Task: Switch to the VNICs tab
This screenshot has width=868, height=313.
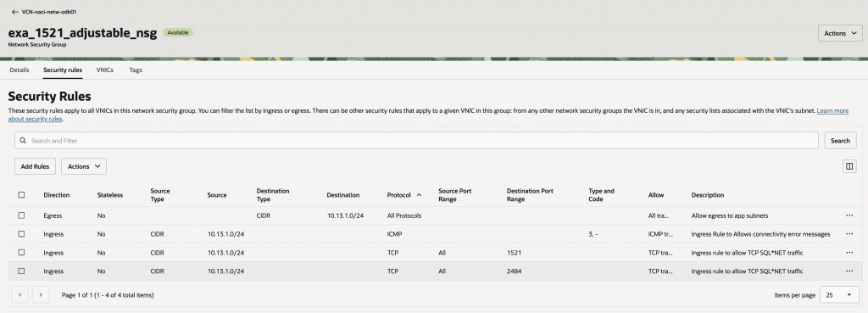Action: coord(104,70)
